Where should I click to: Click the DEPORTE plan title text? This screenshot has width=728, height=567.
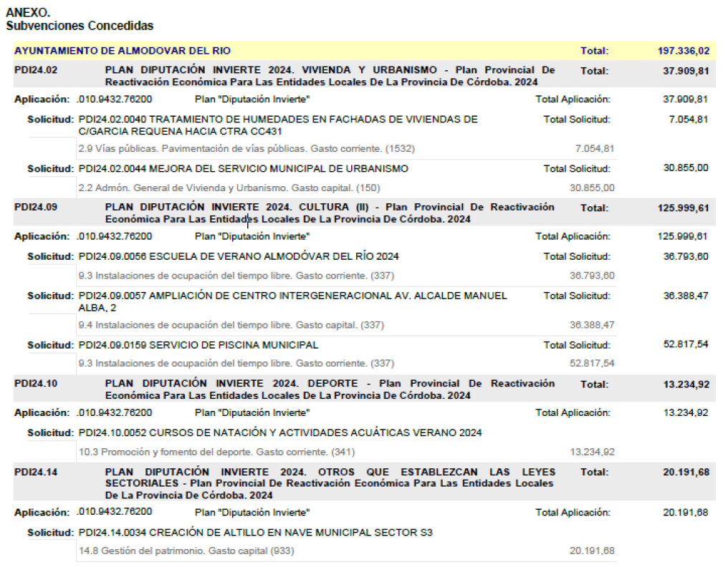point(330,389)
